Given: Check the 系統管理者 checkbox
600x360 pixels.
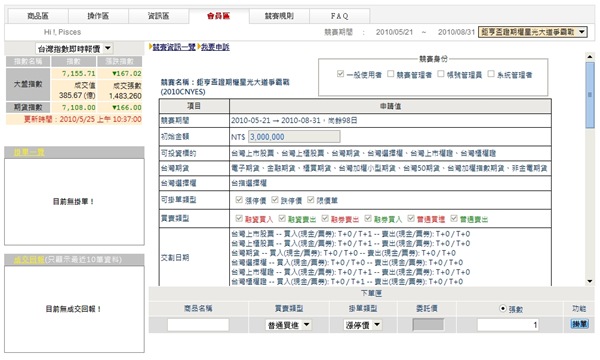Looking at the screenshot, I should [x=491, y=74].
